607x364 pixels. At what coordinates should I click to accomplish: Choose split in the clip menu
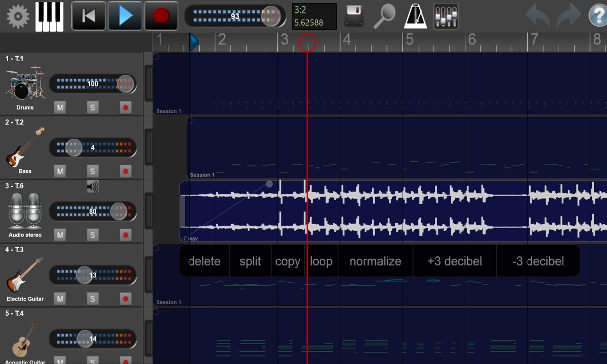pyautogui.click(x=250, y=261)
